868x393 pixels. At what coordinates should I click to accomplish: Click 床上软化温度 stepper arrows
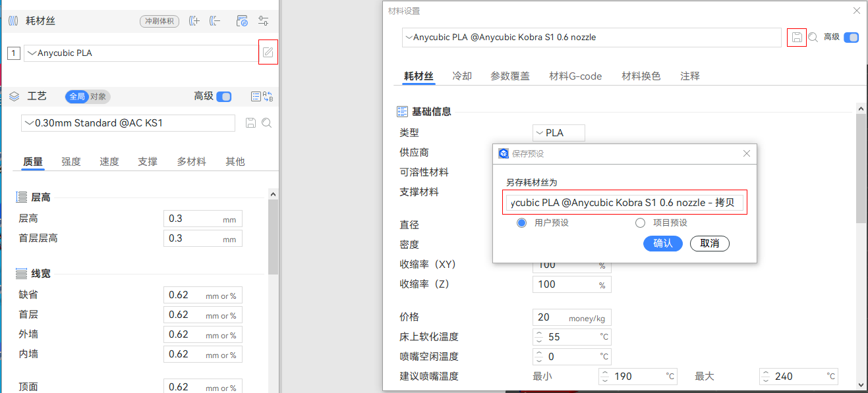(x=539, y=337)
